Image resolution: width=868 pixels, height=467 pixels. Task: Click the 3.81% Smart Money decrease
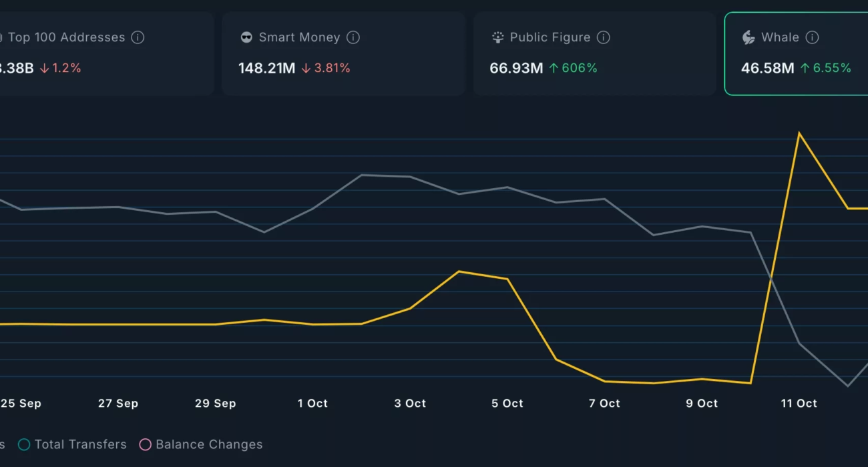coord(331,68)
